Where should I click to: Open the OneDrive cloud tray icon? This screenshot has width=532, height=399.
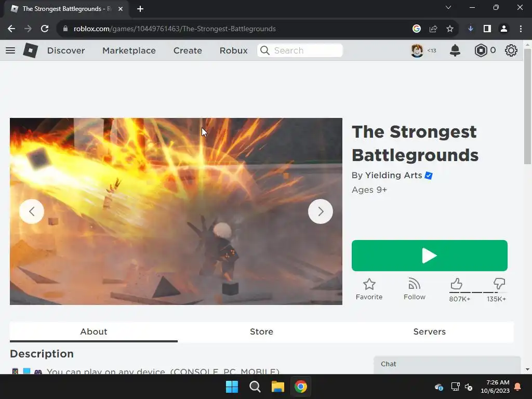point(438,387)
